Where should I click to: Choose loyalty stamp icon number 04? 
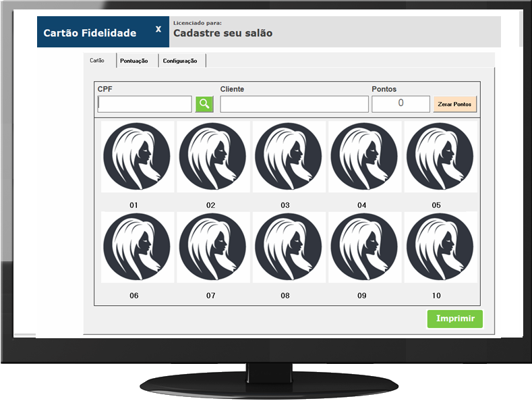point(363,157)
